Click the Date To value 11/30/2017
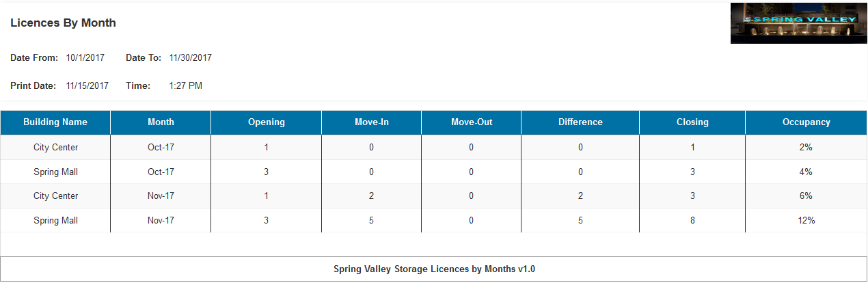 coord(191,58)
